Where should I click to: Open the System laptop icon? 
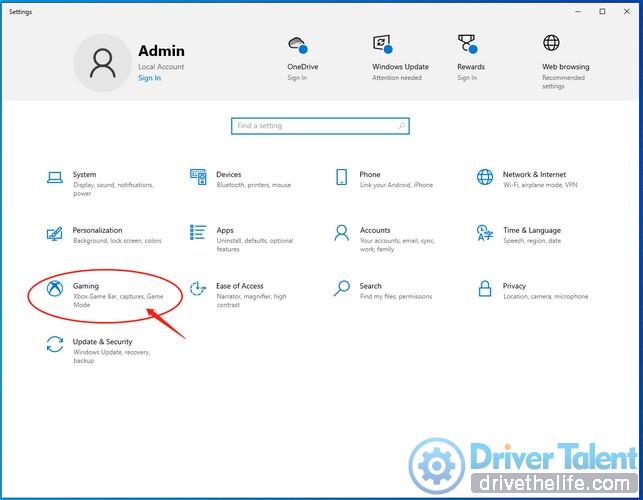(x=55, y=178)
